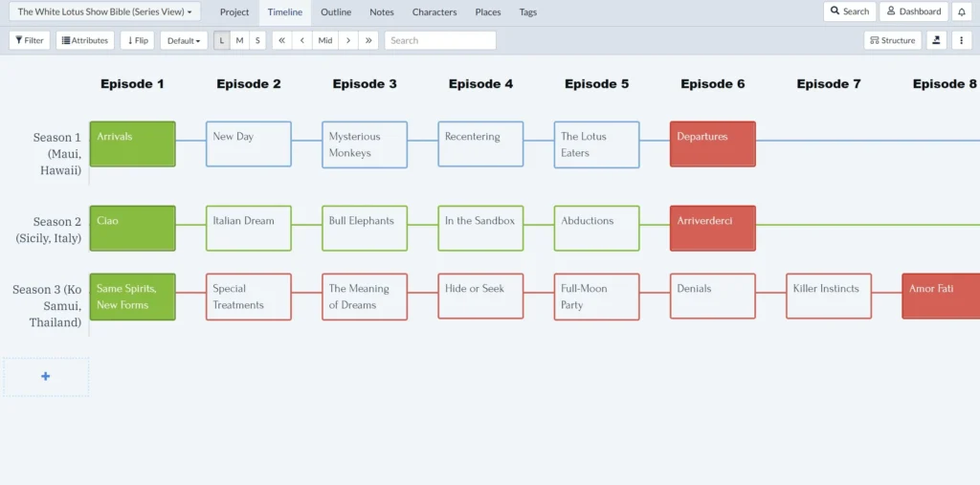The image size is (980, 485).
Task: Open the Recentering scene card
Action: point(480,144)
